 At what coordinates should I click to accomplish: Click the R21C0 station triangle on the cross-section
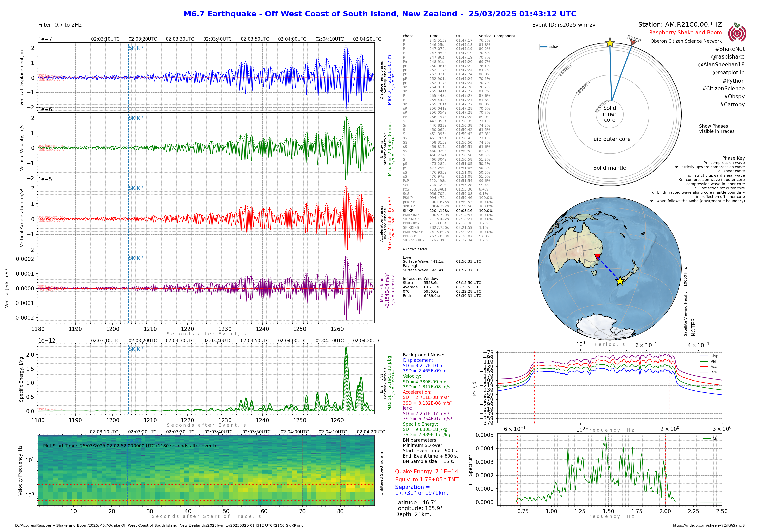point(633,42)
